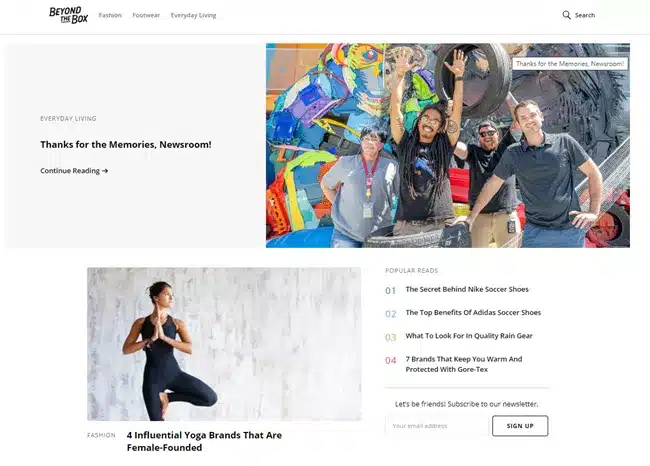This screenshot has width=650, height=466.
Task: Open the Fashion menu item
Action: coord(110,15)
